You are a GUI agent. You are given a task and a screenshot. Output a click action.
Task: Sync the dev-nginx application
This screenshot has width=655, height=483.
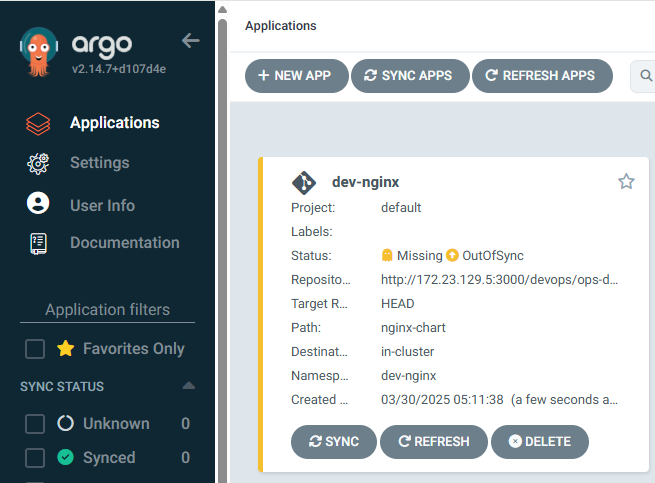[x=334, y=442]
